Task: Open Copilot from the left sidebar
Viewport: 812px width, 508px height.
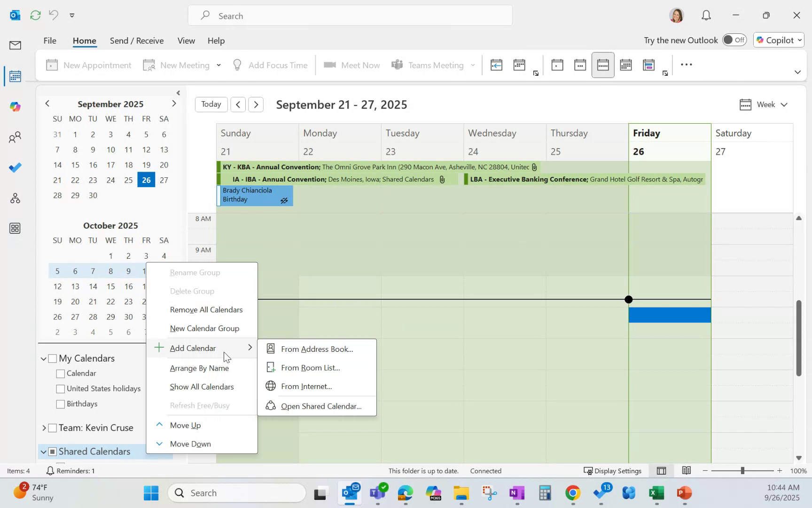Action: coord(15,106)
